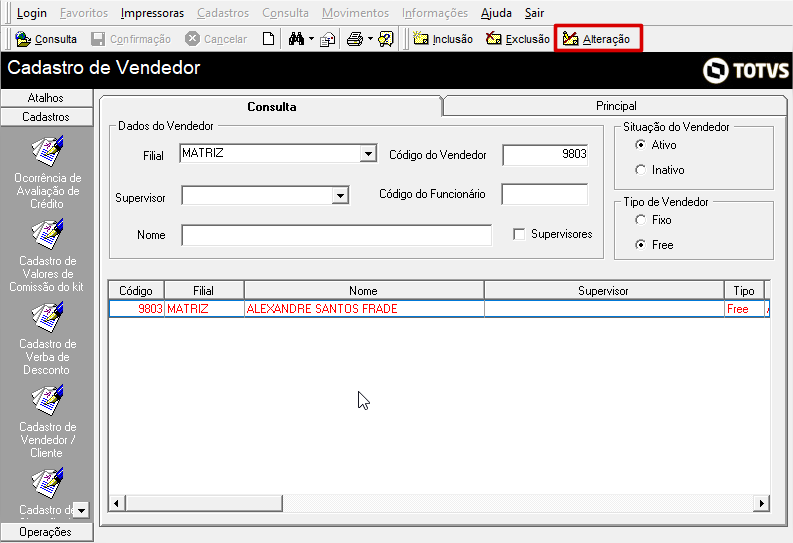This screenshot has height=543, width=793.
Task: Open the Cadastros menu in menu bar
Action: click(x=223, y=13)
